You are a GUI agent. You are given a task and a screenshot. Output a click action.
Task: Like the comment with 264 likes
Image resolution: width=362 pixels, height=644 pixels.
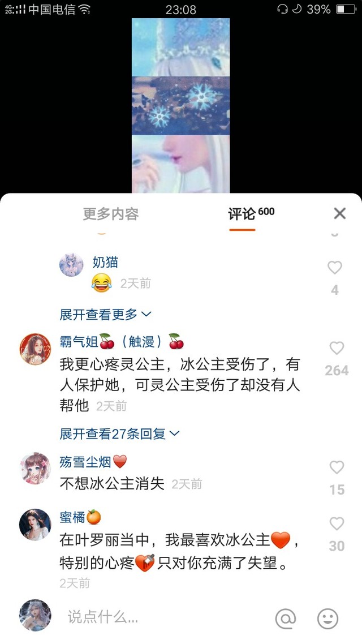[337, 348]
